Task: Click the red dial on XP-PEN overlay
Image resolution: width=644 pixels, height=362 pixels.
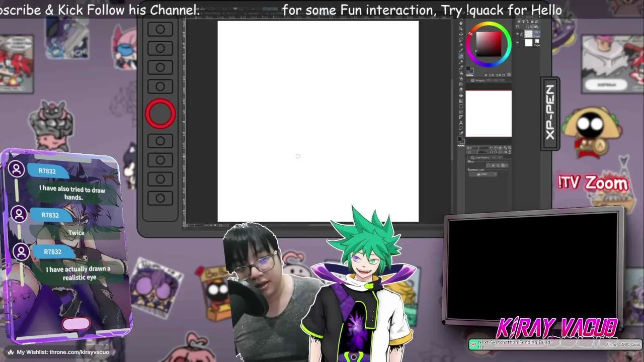Action: click(160, 113)
